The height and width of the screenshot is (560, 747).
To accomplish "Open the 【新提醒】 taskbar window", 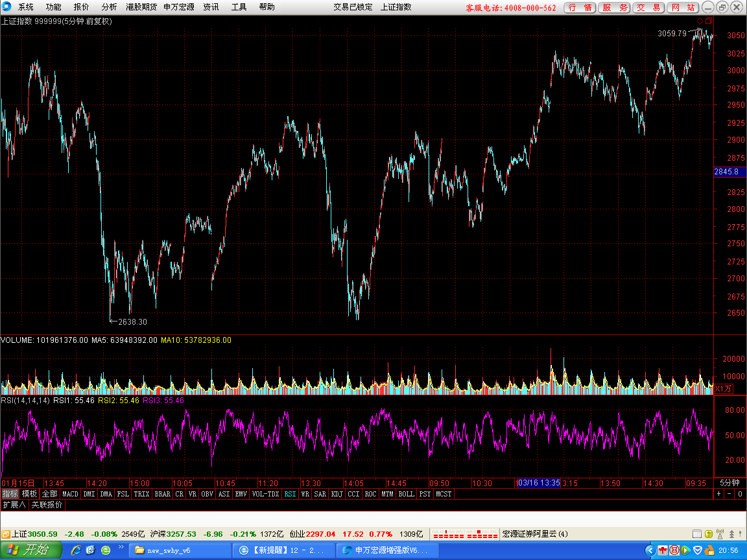I will (x=284, y=550).
